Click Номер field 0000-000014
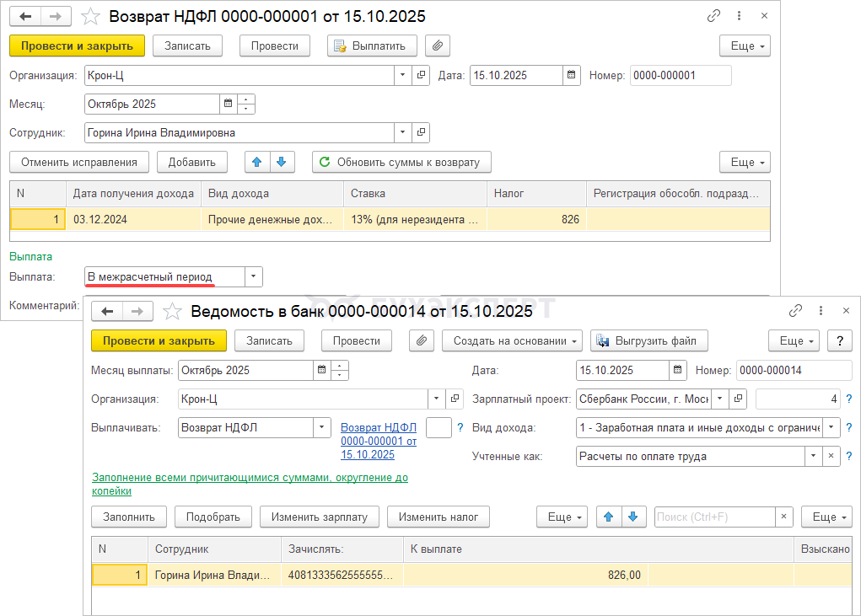 794,370
